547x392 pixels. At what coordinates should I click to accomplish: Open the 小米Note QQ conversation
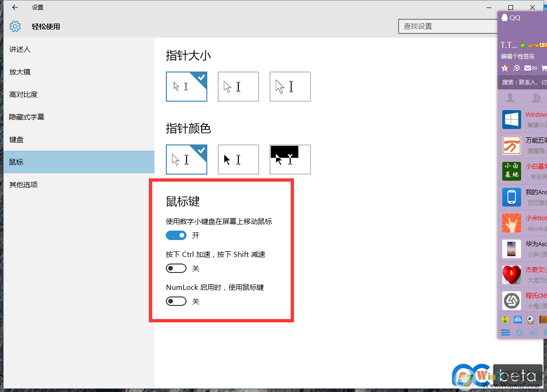(x=522, y=223)
